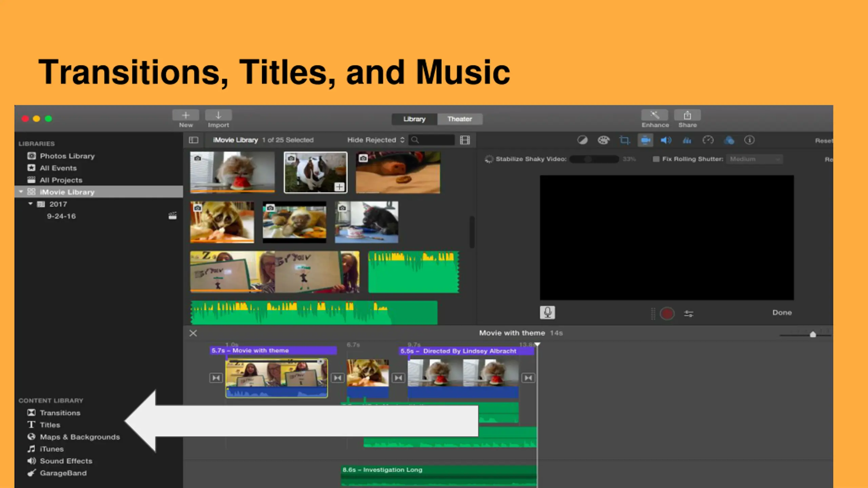Select the slow loris clip in timeline

point(368,379)
